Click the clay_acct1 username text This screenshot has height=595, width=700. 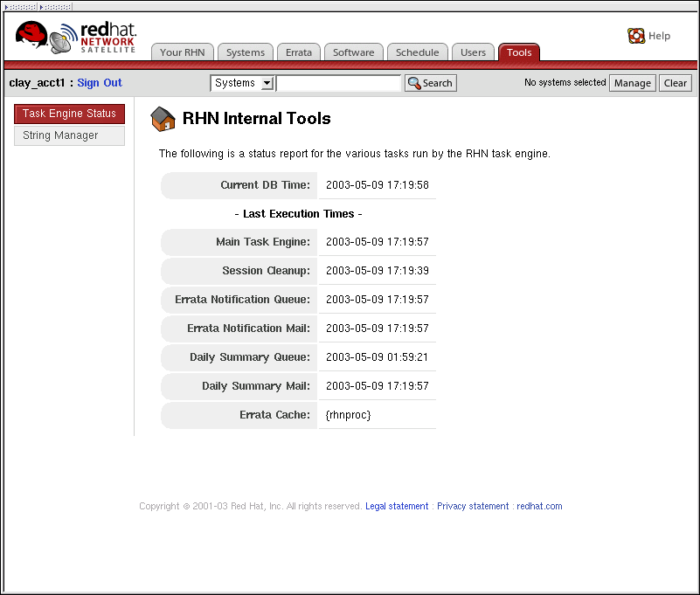[x=37, y=83]
